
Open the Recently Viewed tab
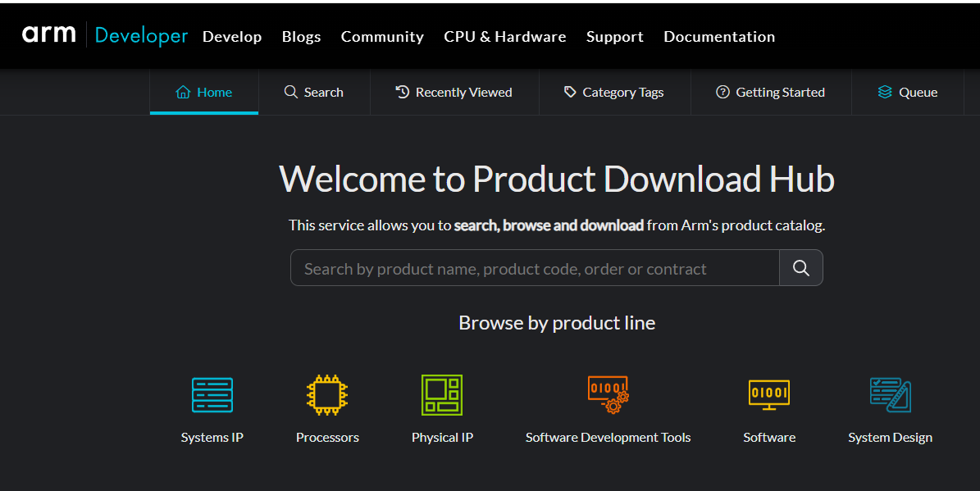[x=454, y=93]
